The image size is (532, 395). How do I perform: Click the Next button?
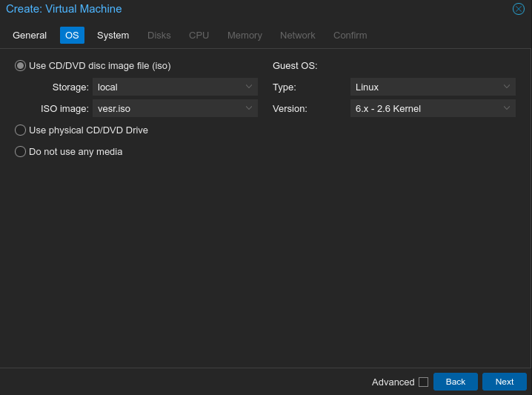pos(504,382)
